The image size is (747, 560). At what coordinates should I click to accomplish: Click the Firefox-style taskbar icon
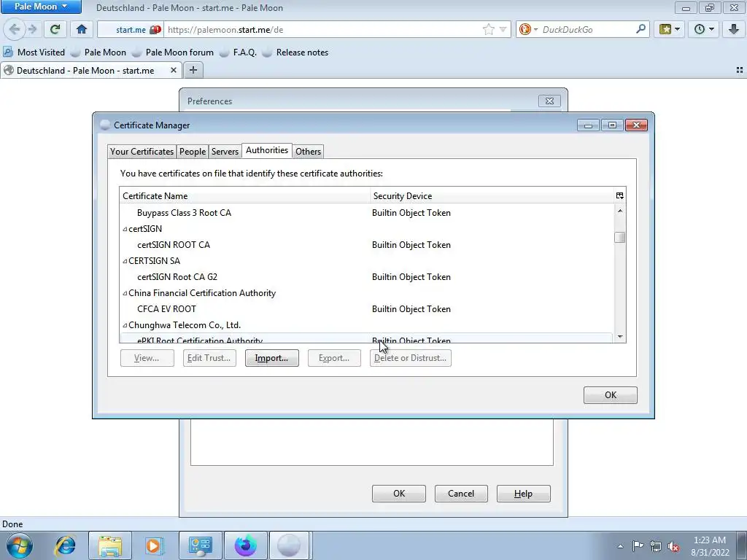coord(246,545)
